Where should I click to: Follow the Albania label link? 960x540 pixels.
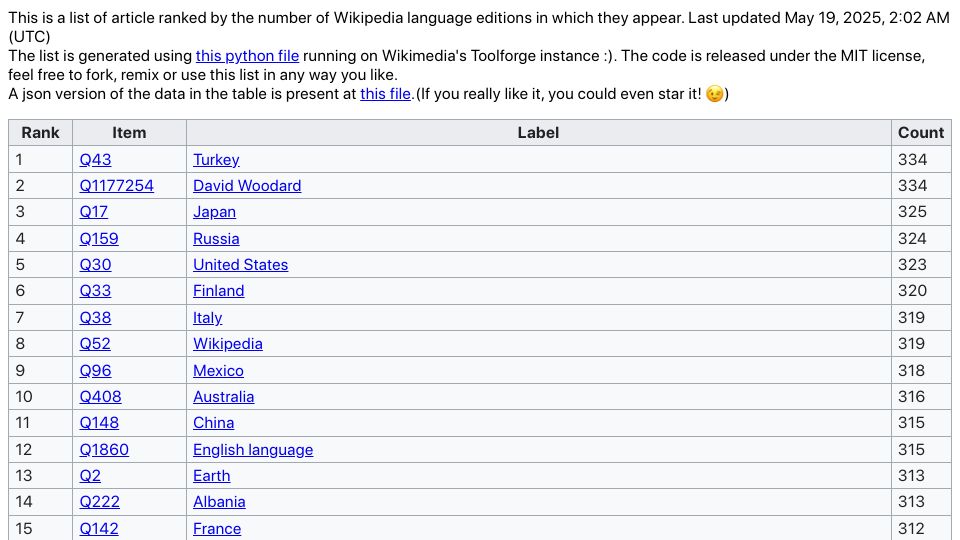point(219,501)
